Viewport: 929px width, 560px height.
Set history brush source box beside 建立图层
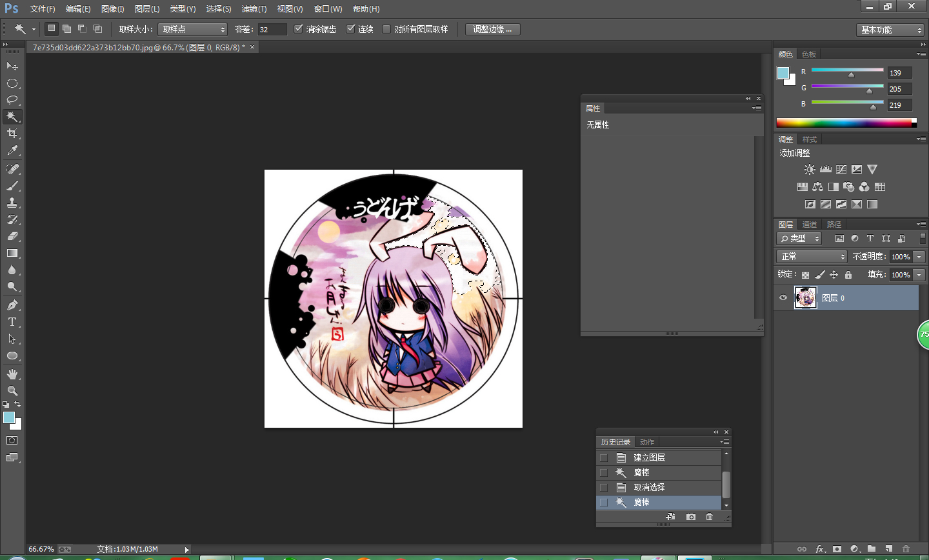pyautogui.click(x=604, y=458)
